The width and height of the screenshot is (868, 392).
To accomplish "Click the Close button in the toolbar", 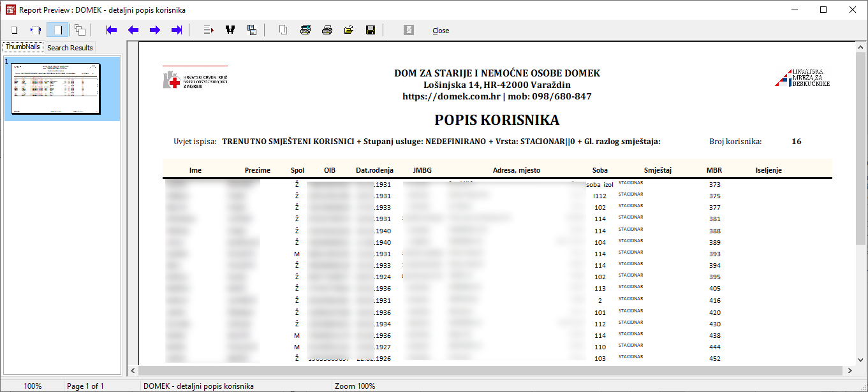I will point(441,31).
